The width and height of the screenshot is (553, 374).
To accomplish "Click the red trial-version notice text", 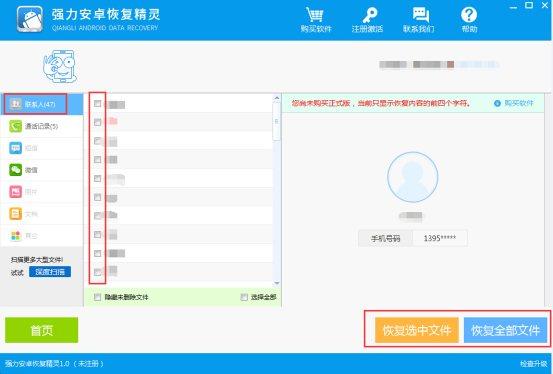I will pyautogui.click(x=381, y=103).
